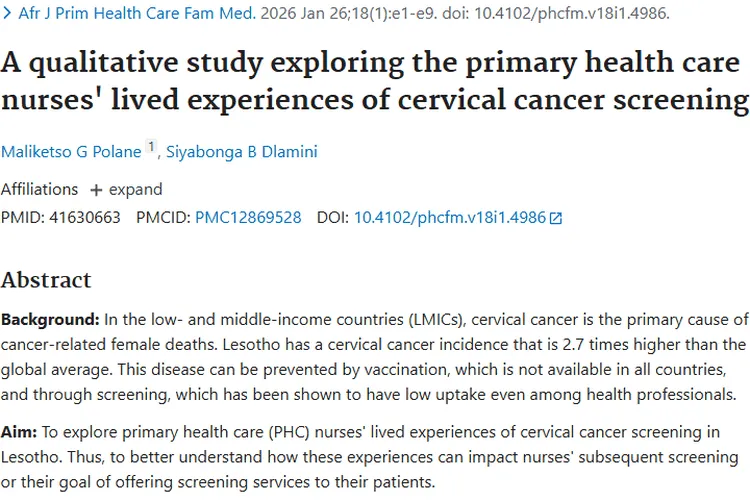The image size is (750, 500).
Task: Click the Abstract section heading
Action: pos(46,280)
